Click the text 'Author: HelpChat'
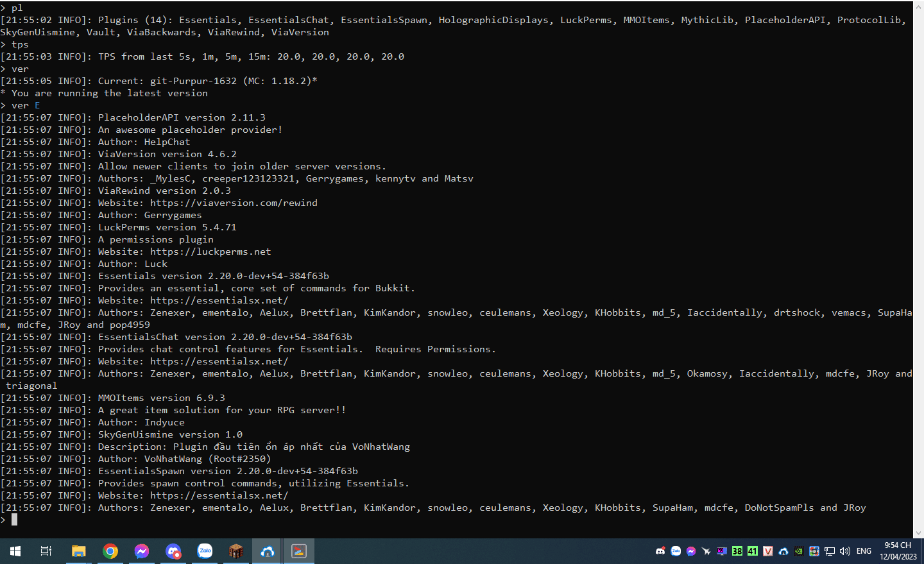The image size is (924, 564). tap(144, 142)
